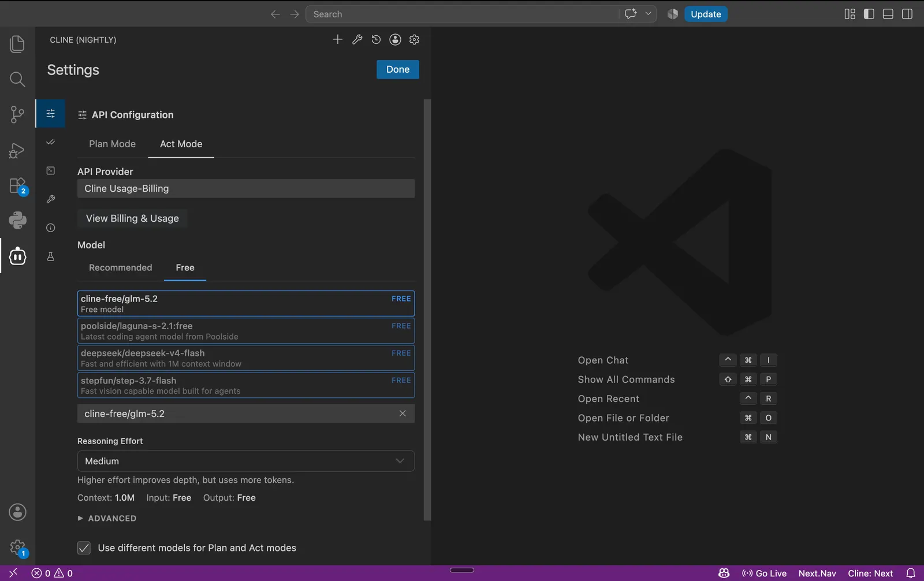Toggle primary side bar layout icon
The width and height of the screenshot is (924, 581).
coord(869,14)
